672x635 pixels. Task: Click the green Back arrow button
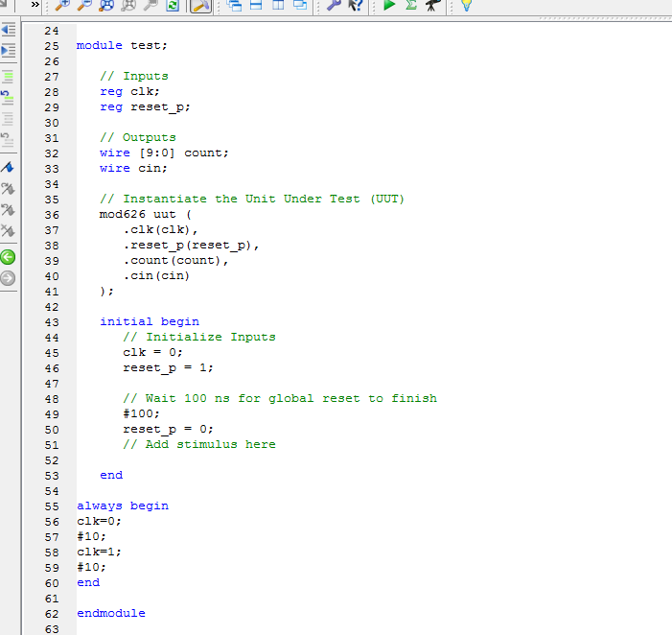(x=8, y=257)
